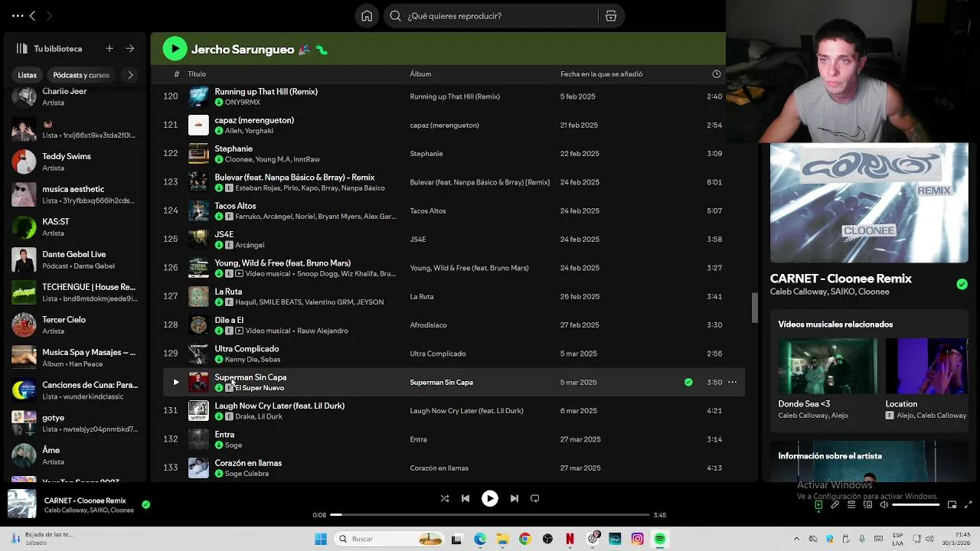Open Location music video thumbnail
Viewport: 980px width, 551px height.
click(926, 367)
